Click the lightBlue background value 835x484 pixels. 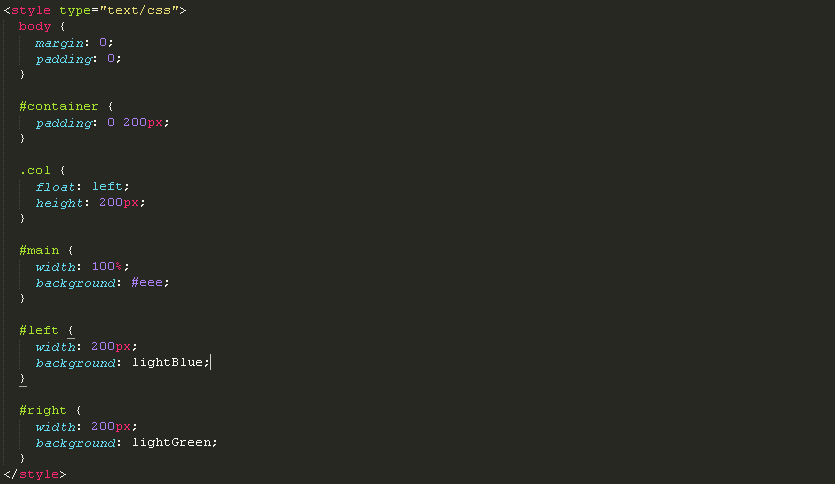168,362
